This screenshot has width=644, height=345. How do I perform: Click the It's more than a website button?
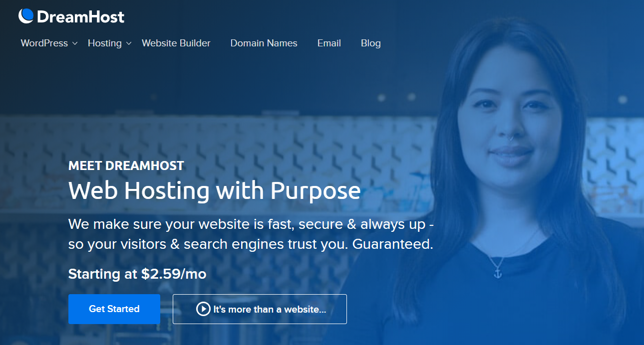pos(260,309)
